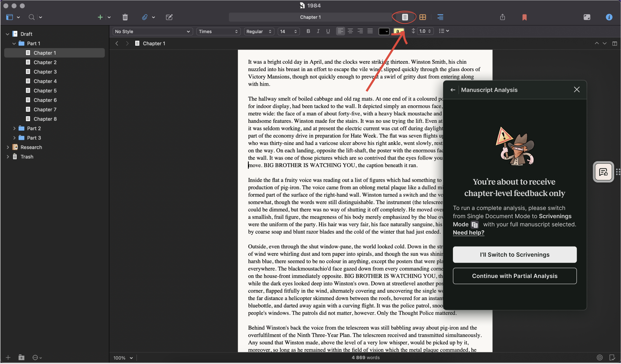The width and height of the screenshot is (621, 364).
Task: Go to next document arrow
Action: coord(605,43)
